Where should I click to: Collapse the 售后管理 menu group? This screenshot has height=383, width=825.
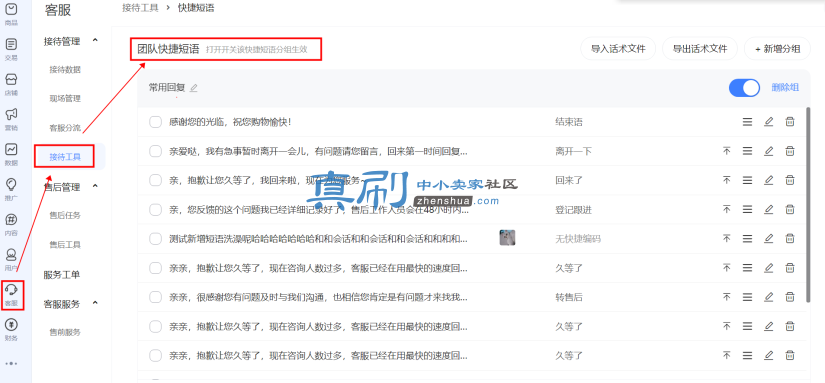click(95, 186)
